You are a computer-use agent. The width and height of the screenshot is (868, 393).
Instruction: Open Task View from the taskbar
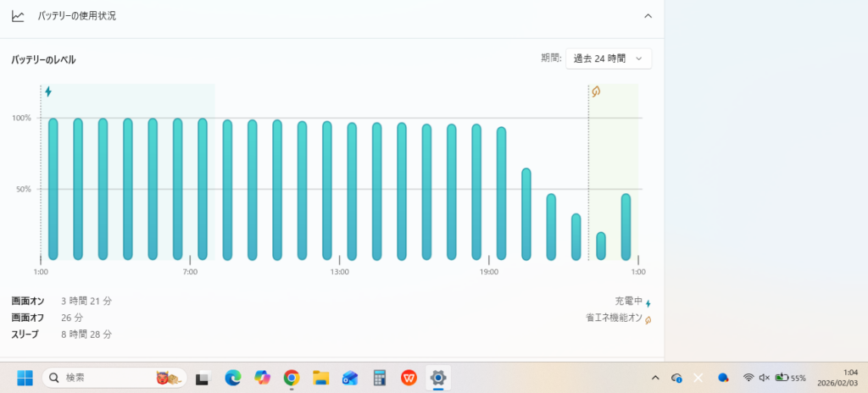pyautogui.click(x=203, y=378)
